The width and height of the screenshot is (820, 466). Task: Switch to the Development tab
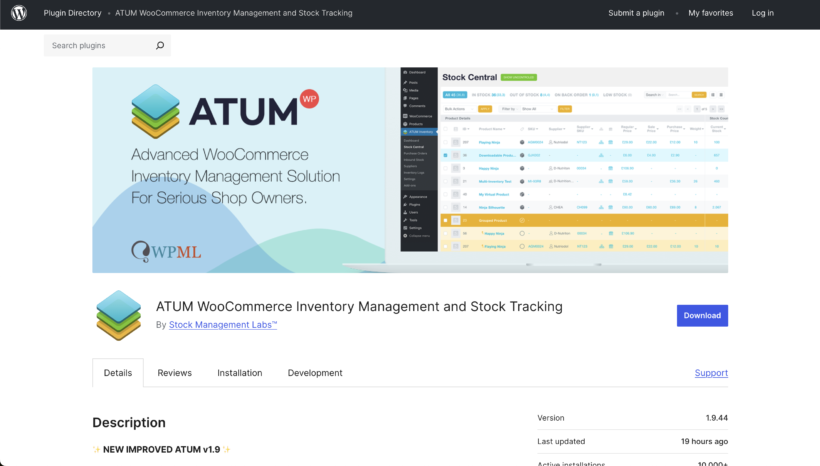[x=315, y=373]
